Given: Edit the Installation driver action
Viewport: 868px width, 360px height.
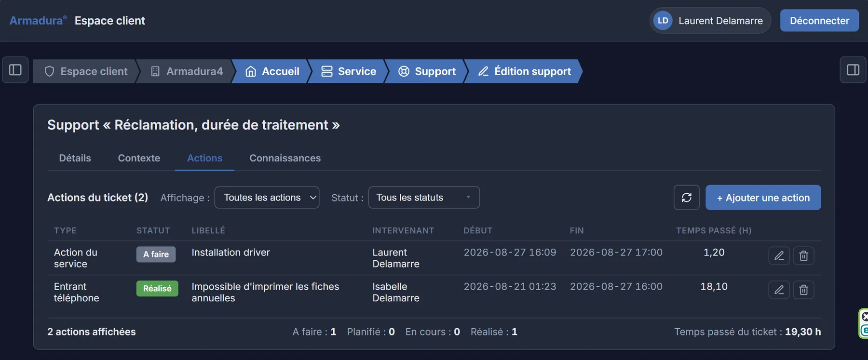Looking at the screenshot, I should [x=779, y=255].
